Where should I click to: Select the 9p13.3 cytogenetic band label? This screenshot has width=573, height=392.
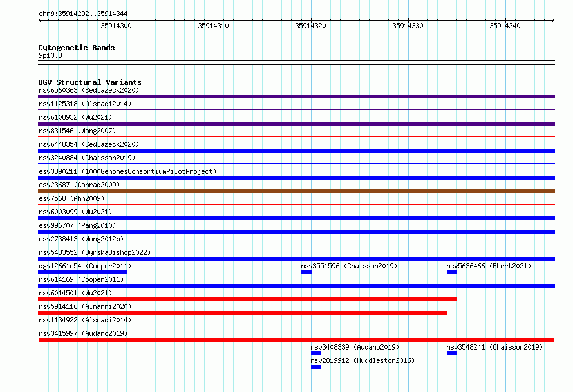50,55
